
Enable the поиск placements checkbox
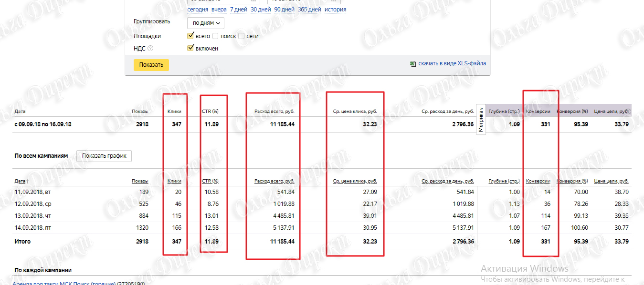click(x=215, y=36)
